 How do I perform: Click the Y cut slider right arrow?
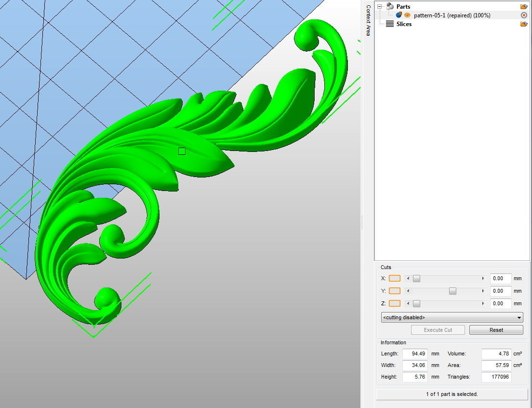point(483,291)
